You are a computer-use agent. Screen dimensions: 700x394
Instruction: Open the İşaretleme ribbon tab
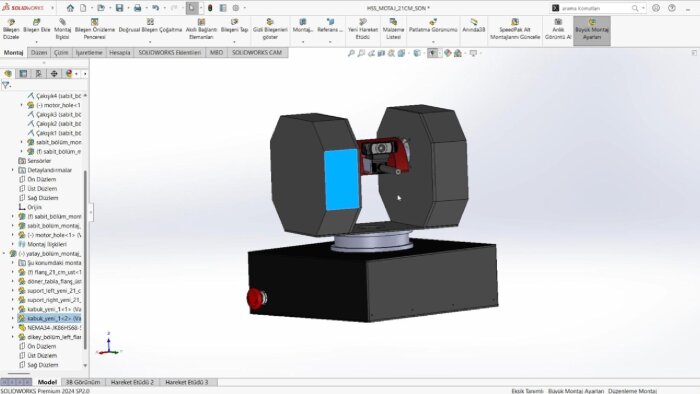click(89, 53)
